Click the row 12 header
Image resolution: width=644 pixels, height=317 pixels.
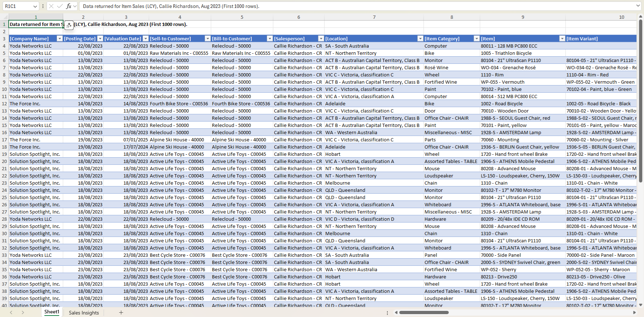point(4,104)
